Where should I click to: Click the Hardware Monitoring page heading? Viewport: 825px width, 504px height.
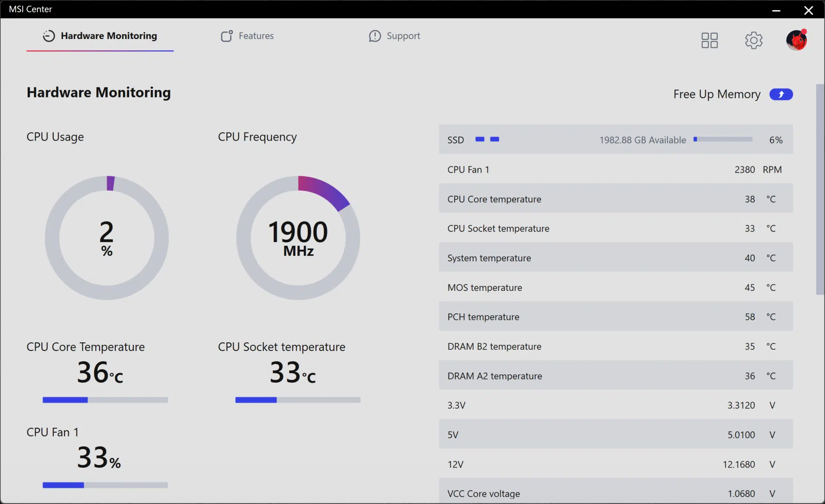pyautogui.click(x=99, y=92)
